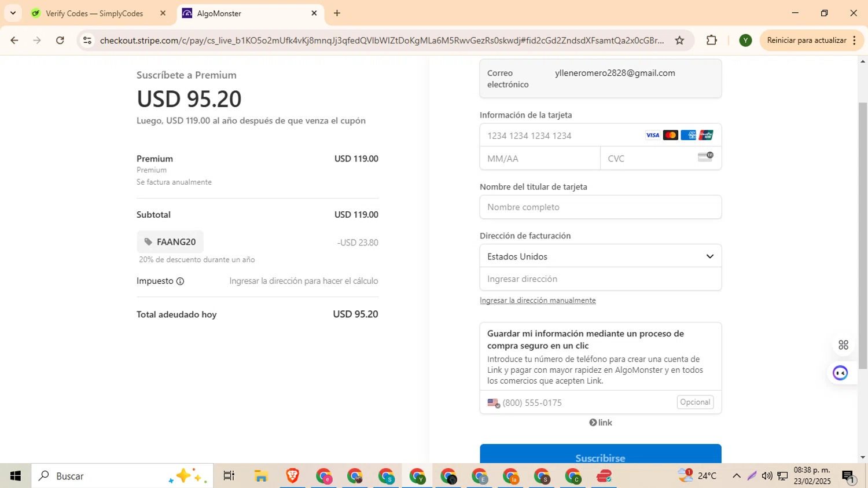Viewport: 868px width, 488px height.
Task: Open the notifications center icon
Action: coord(848,476)
